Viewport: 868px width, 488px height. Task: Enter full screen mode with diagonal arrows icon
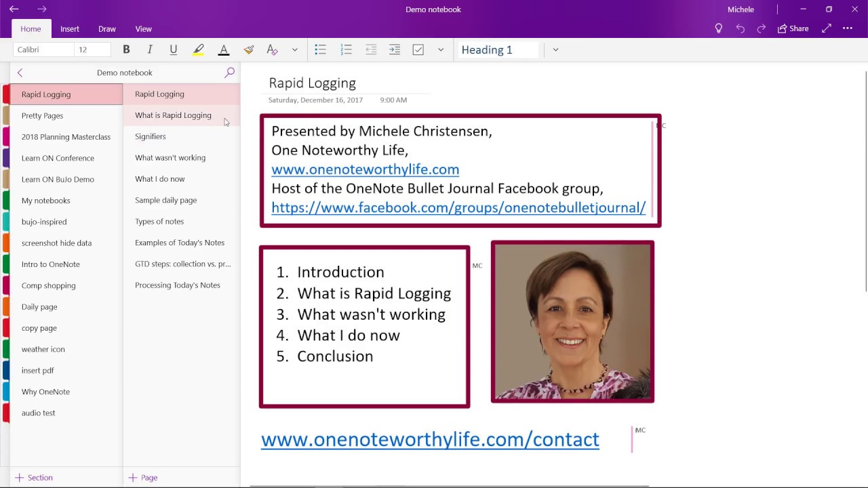[827, 28]
